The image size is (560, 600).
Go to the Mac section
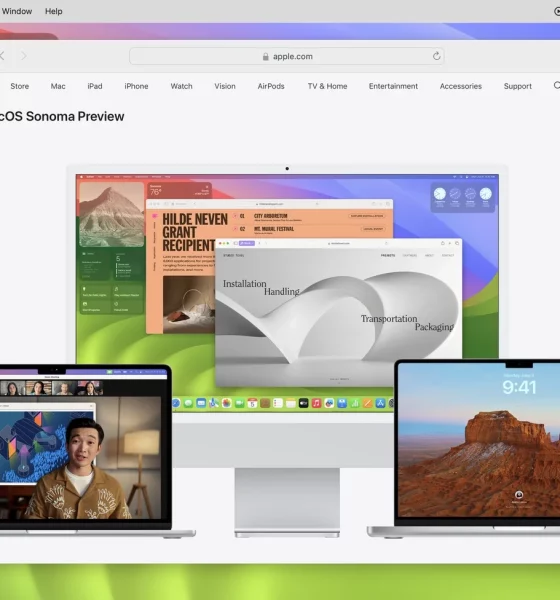point(58,86)
